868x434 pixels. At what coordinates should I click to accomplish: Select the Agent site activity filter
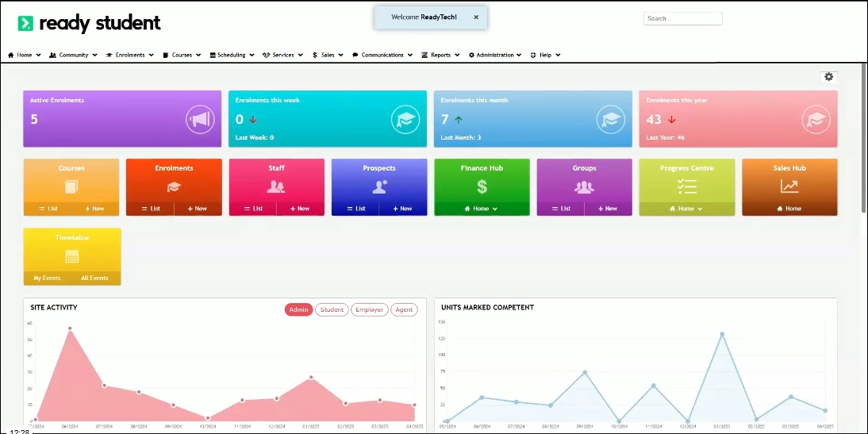point(404,310)
